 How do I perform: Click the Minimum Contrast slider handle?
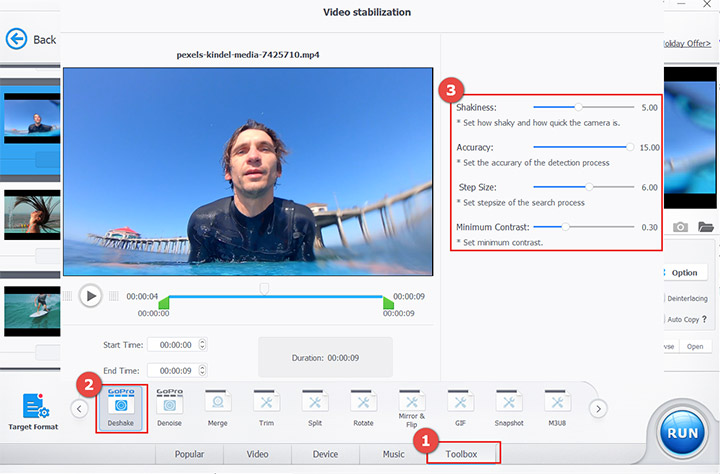(566, 227)
